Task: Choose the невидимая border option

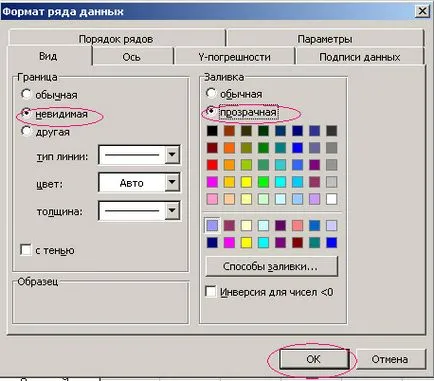Action: click(x=26, y=113)
